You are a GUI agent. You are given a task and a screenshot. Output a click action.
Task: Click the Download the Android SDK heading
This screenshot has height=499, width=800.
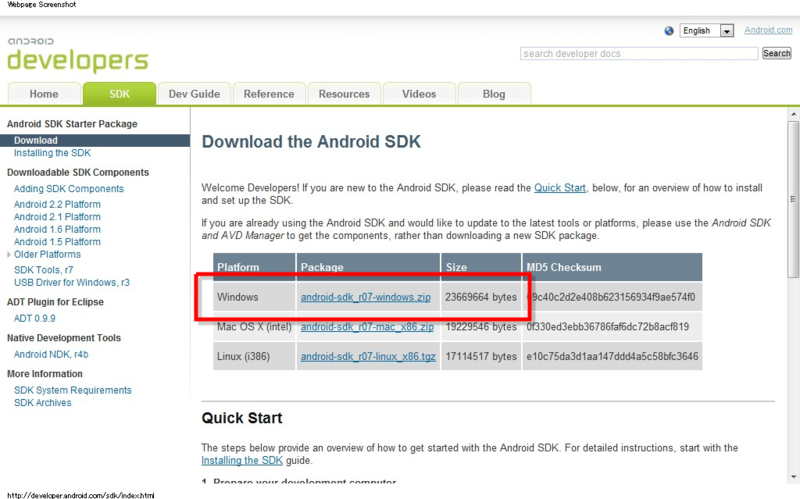coord(311,141)
